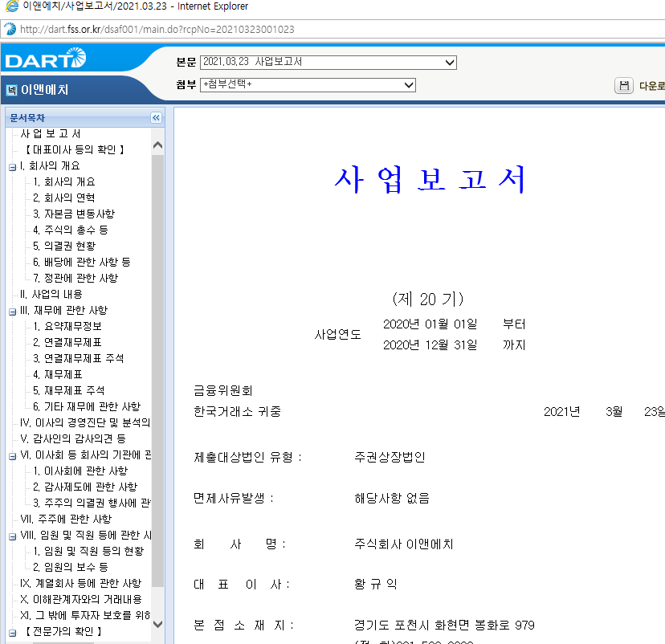Click the 다운로드 download button label
This screenshot has height=644, width=665.
pos(652,86)
